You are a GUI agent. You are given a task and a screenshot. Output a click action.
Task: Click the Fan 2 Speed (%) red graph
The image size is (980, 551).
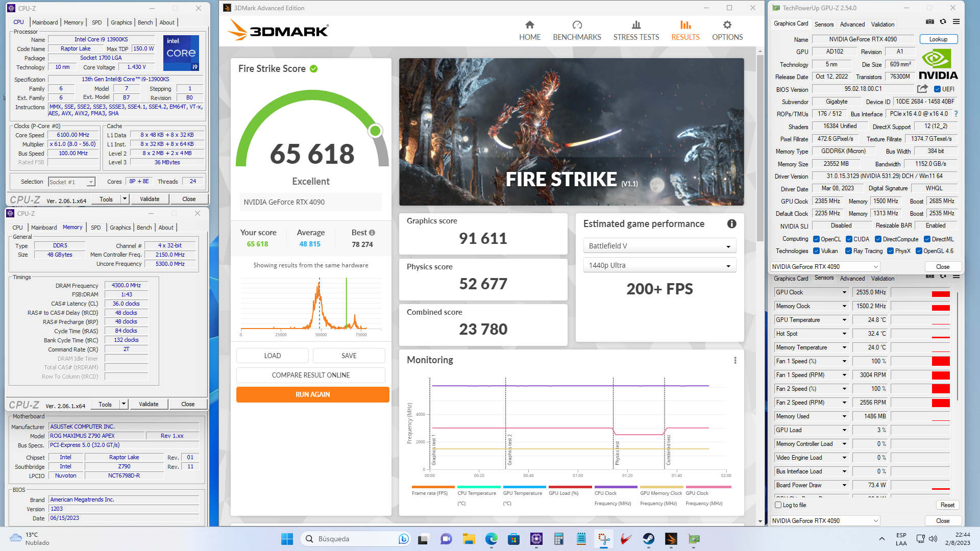[920, 389]
